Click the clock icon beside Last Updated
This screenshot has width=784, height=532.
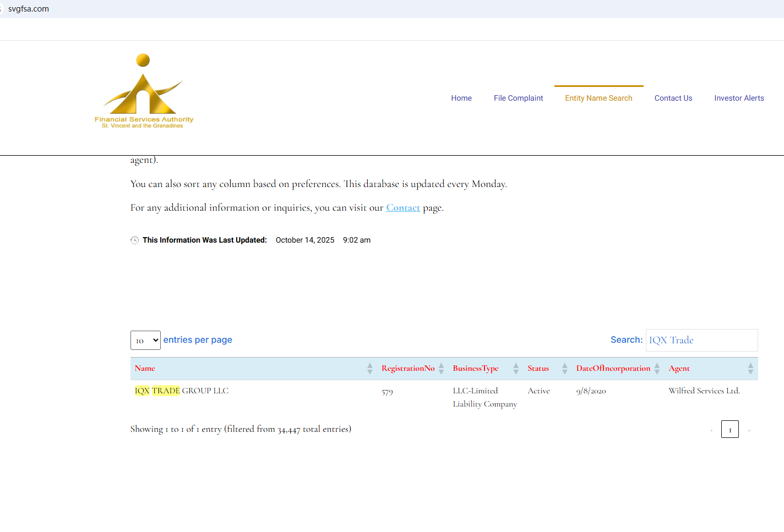pyautogui.click(x=134, y=240)
